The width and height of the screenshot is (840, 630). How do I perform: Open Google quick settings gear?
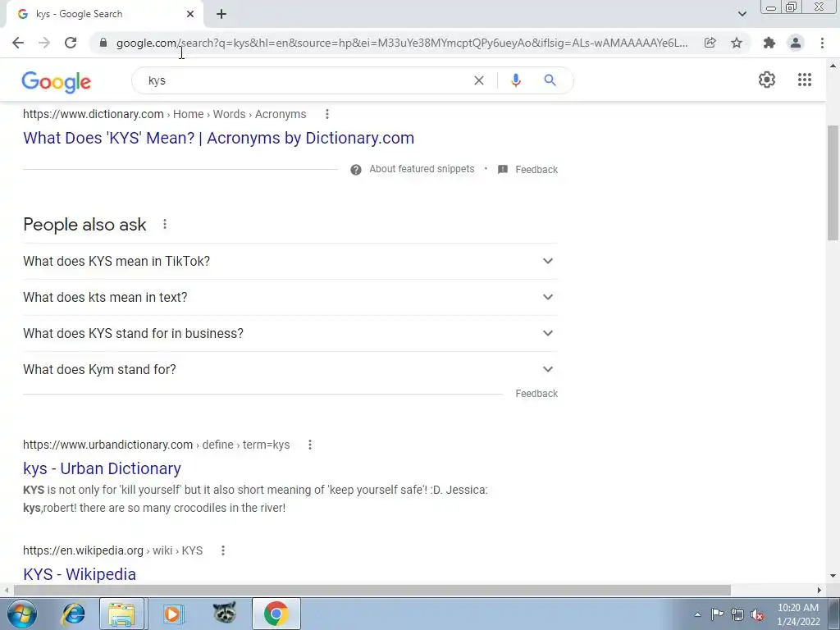click(767, 80)
